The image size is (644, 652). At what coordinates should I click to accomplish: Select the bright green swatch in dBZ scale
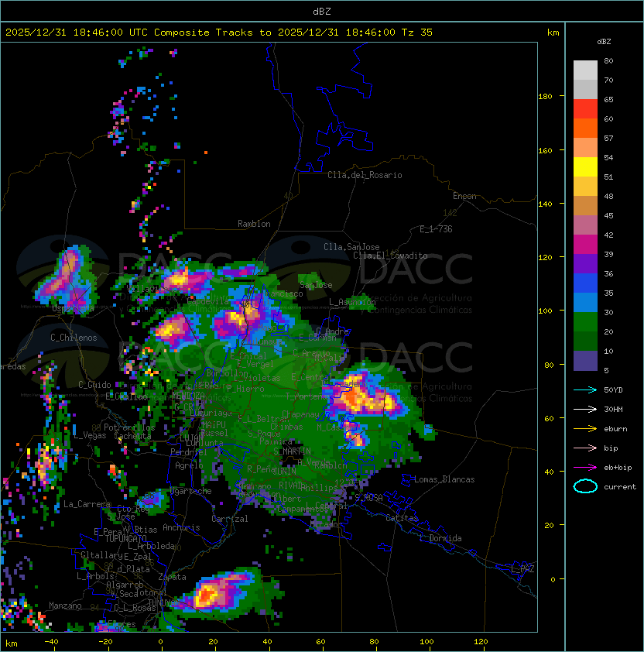pos(585,322)
